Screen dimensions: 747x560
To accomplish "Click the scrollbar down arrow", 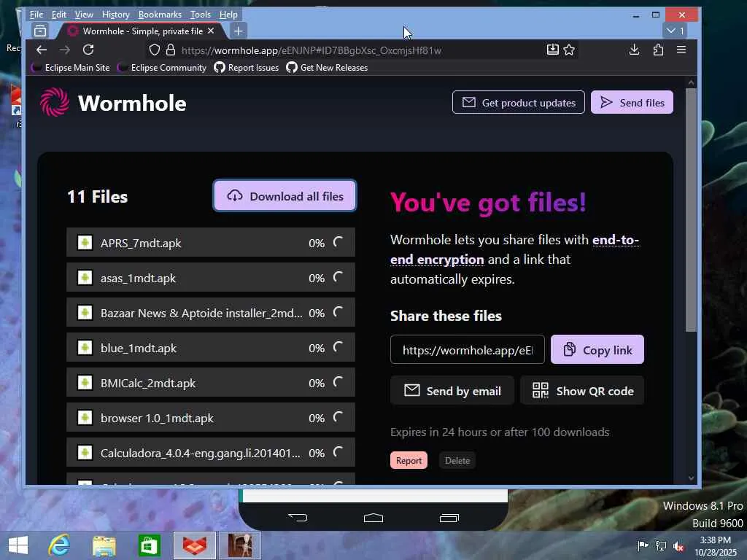I will pyautogui.click(x=692, y=478).
